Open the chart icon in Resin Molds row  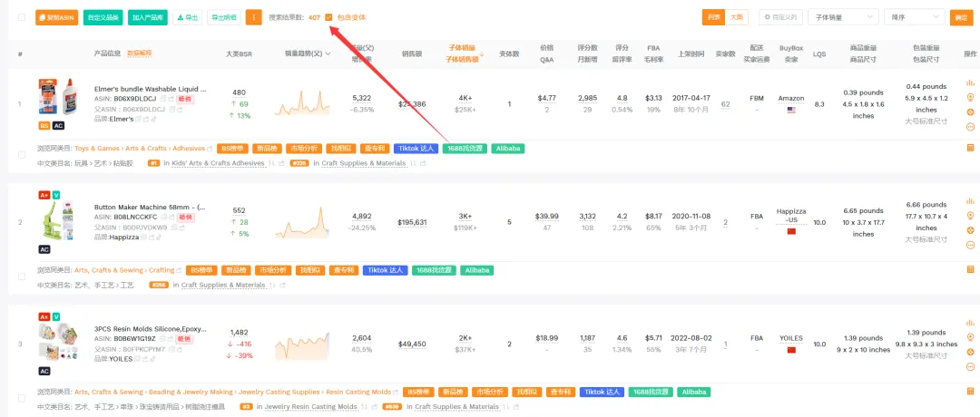coord(971,323)
